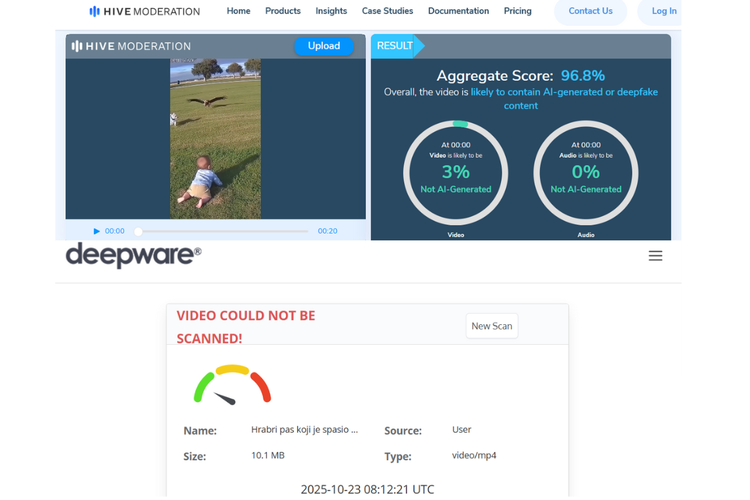
Task: Open the deepware hamburger menu
Action: [655, 256]
